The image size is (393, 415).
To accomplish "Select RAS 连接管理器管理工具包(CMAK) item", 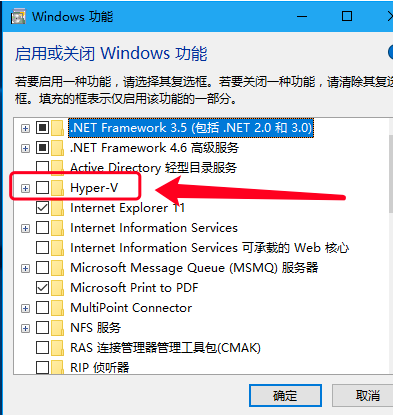I will [165, 348].
